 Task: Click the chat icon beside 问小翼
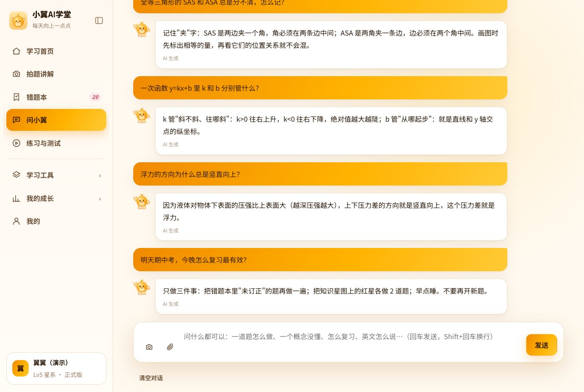click(16, 120)
